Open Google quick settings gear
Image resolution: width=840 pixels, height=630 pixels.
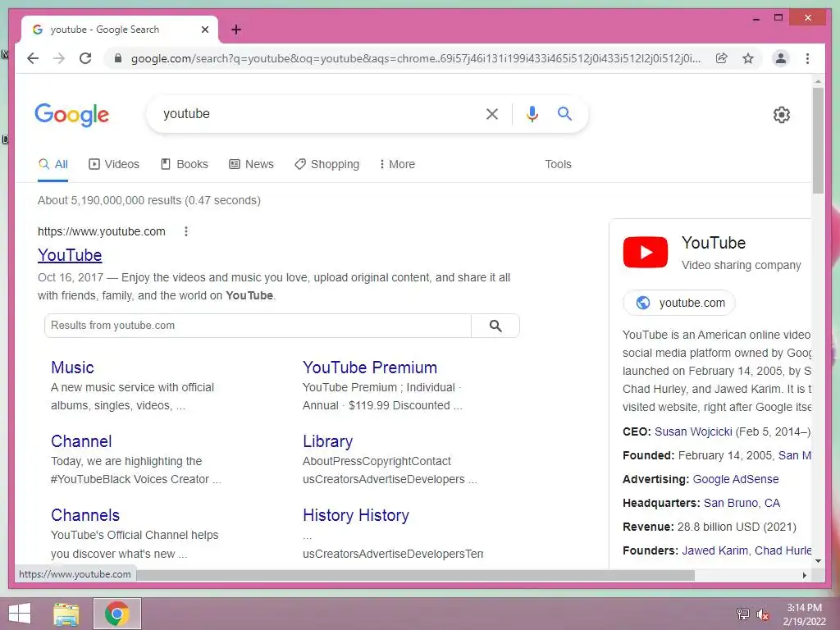(x=782, y=115)
